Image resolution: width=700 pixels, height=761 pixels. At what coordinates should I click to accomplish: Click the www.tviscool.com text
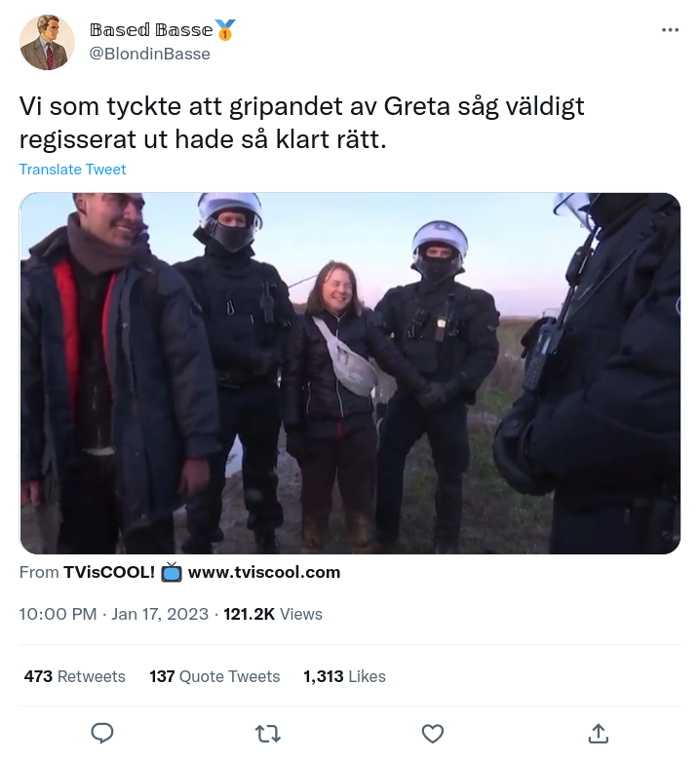[264, 572]
